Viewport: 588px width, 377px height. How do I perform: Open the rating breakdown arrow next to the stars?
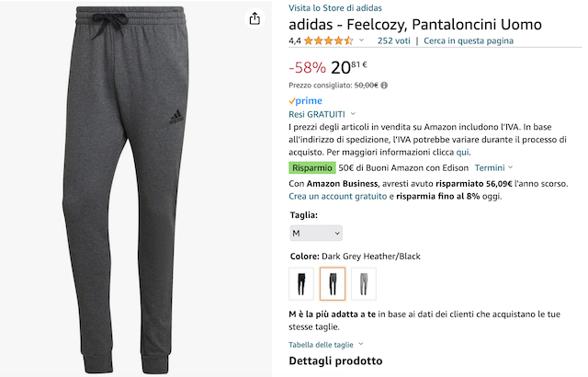[x=361, y=40]
